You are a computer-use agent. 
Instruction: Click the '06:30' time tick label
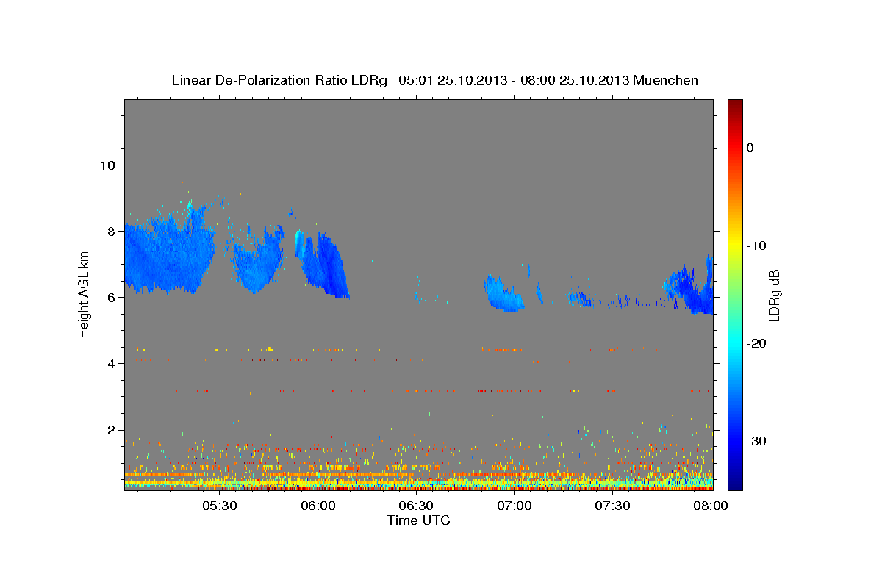click(x=416, y=506)
